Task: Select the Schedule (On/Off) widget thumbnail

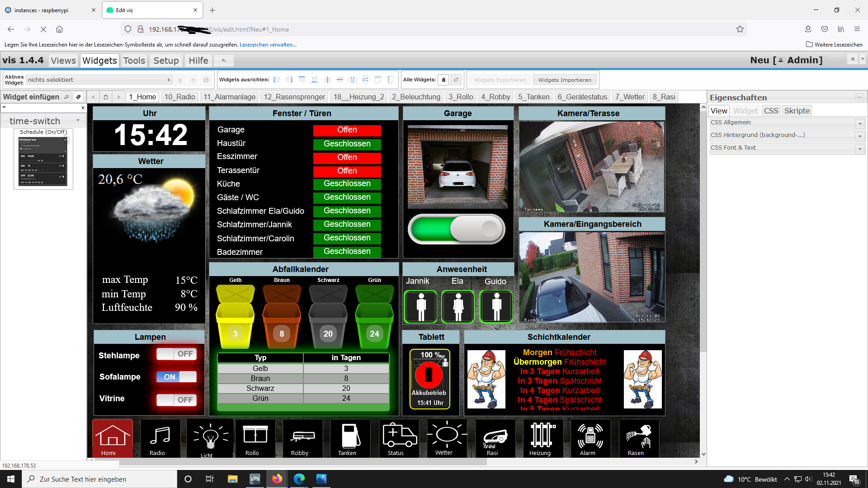Action: coord(43,161)
